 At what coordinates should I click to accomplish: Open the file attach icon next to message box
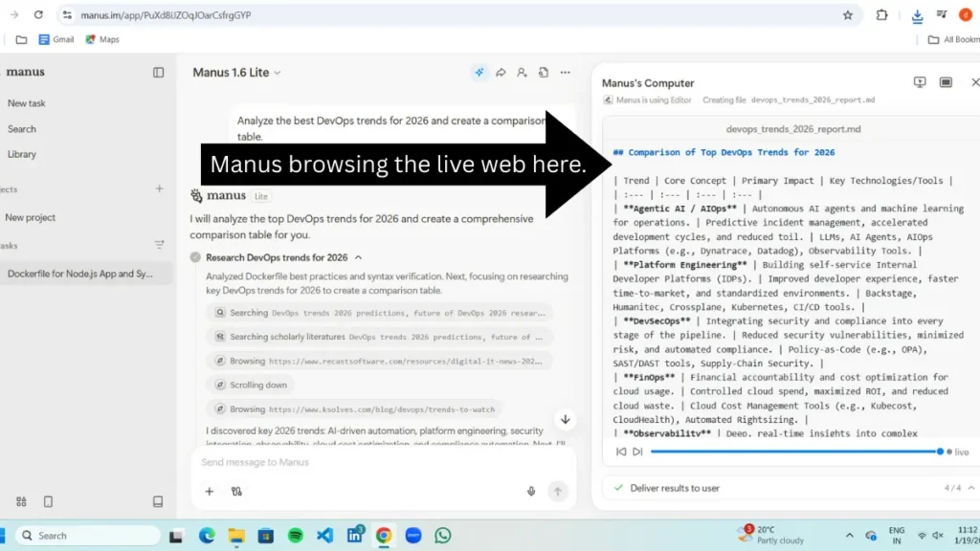(210, 491)
